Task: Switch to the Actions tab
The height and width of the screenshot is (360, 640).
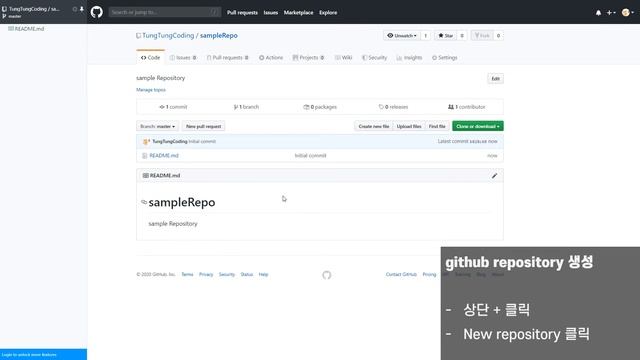Action: click(271, 58)
